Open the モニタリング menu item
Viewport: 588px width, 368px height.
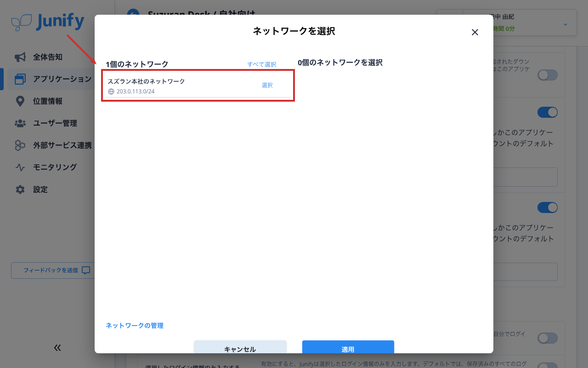(x=55, y=167)
